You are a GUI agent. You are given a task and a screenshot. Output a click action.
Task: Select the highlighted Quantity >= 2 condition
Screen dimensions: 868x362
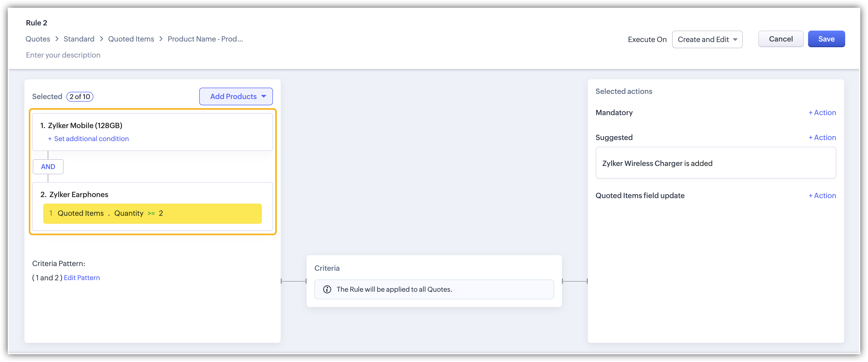152,213
